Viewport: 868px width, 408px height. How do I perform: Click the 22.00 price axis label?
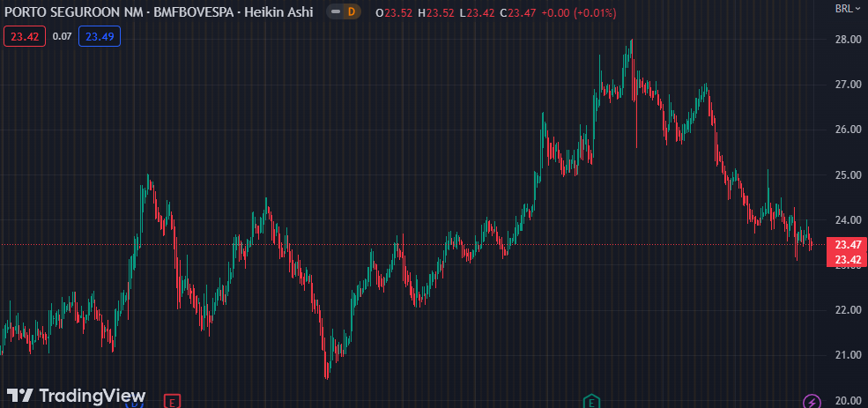pyautogui.click(x=848, y=310)
